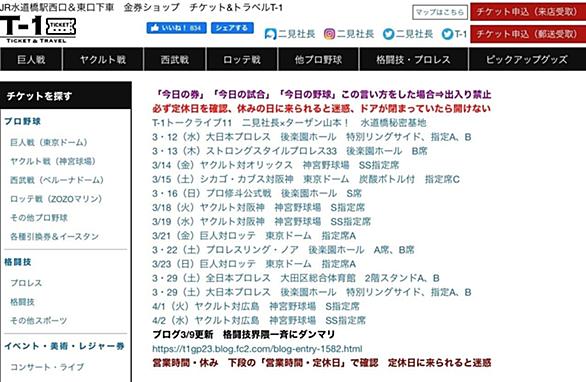
Task: Click 営業時間・休み red notice at bottom
Action: click(322, 363)
